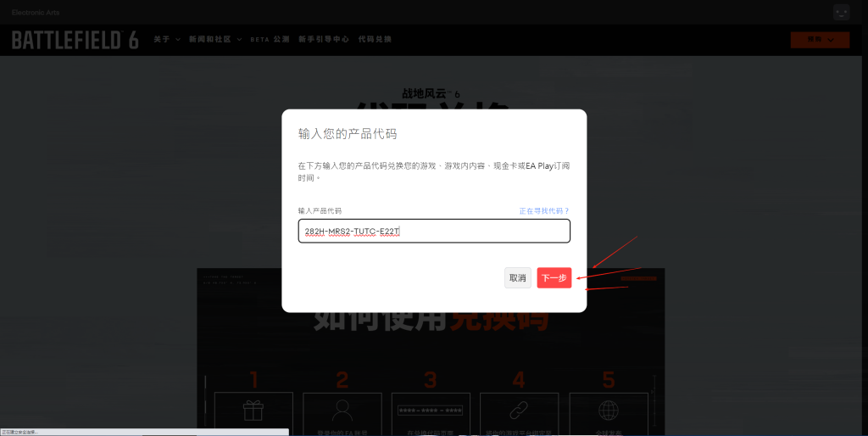Click the person icon under step 2
The width and height of the screenshot is (868, 436).
tap(342, 411)
